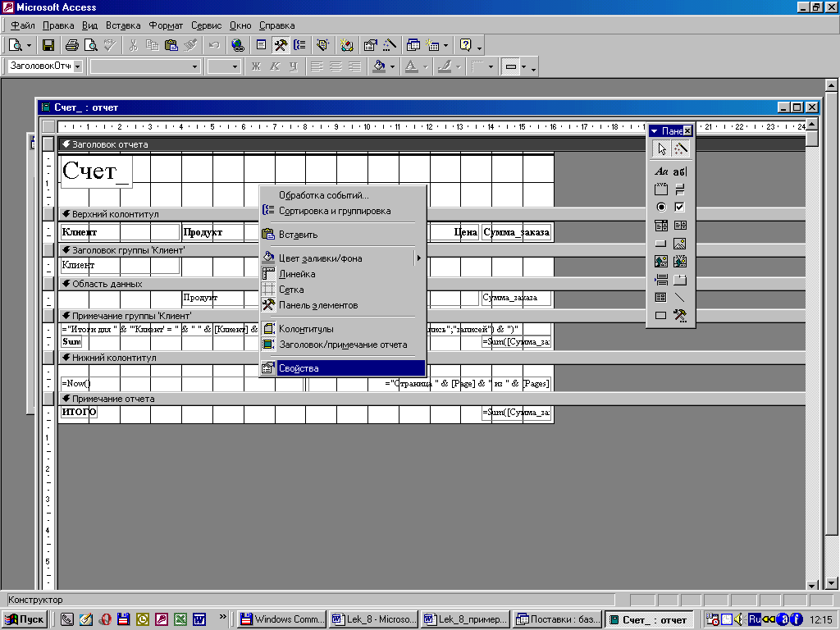Select the Label tool in the toolbox

(661, 171)
